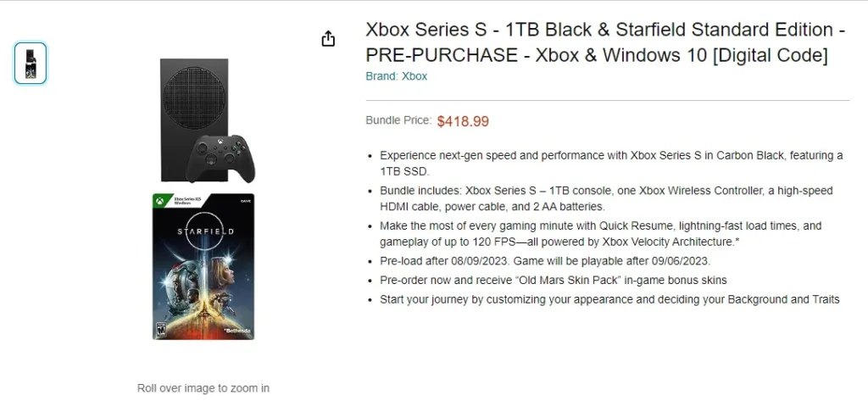Click "Roll over image to zoom in" text

[x=203, y=388]
